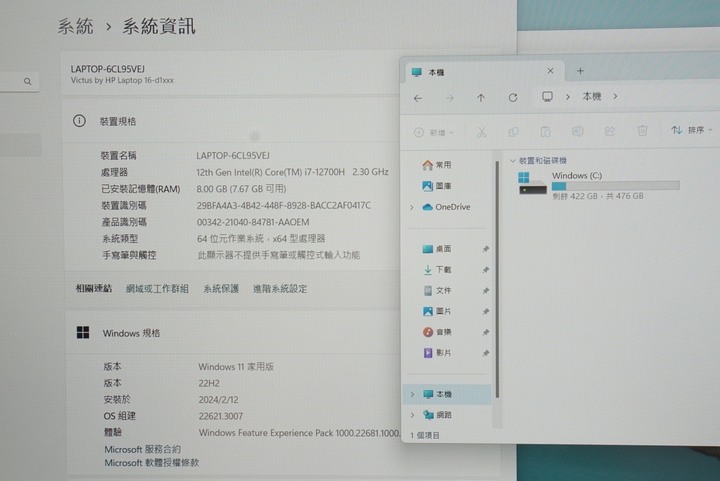Unpin 文件 using its pin icon
This screenshot has width=720, height=481.
coord(486,291)
